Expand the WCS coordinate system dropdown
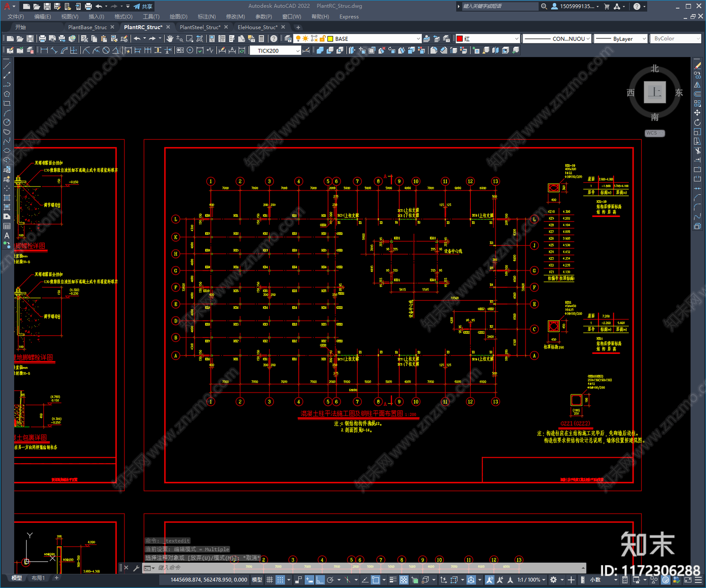Screen dimensions: 706x588 [655, 133]
